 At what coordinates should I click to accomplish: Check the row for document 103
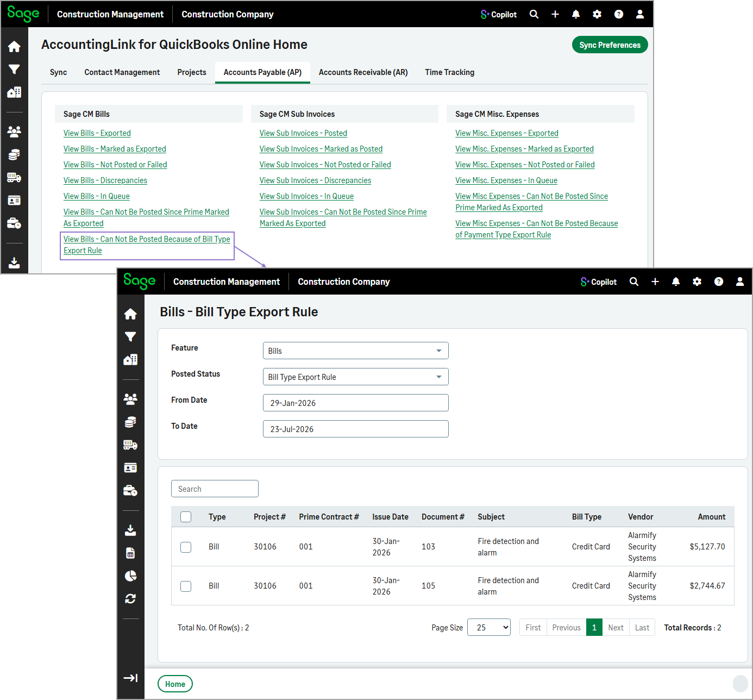[x=186, y=547]
